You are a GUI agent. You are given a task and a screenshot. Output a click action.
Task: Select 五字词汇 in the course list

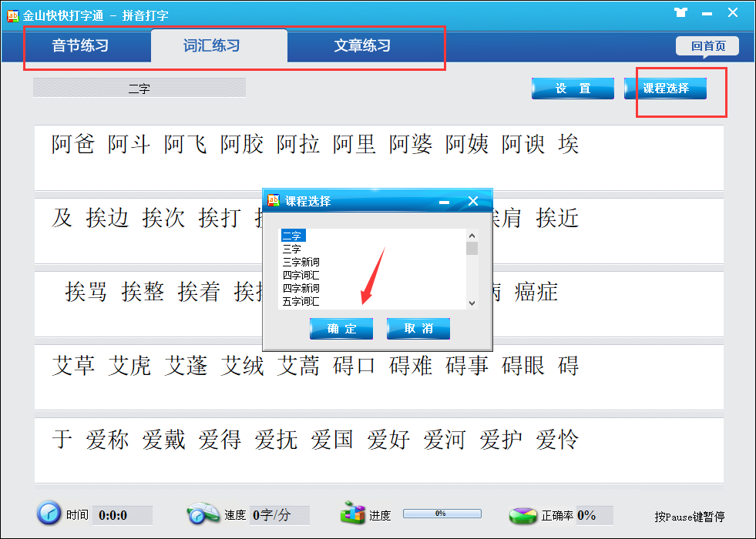(301, 302)
